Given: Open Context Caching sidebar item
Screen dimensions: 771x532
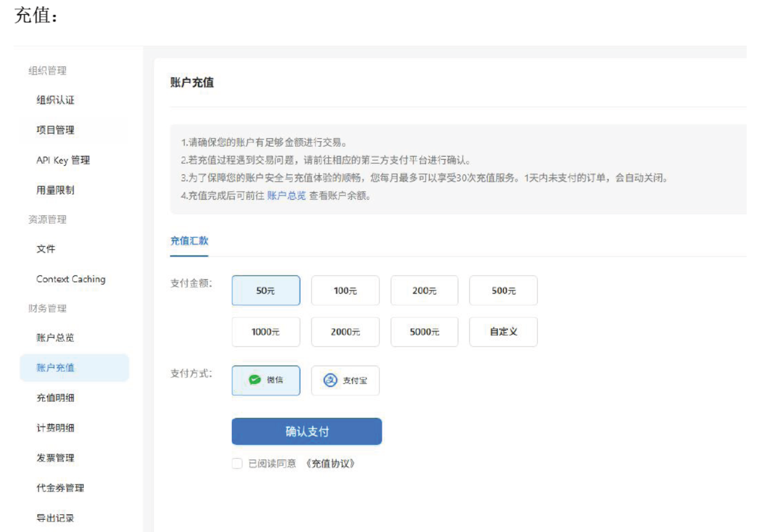Looking at the screenshot, I should coord(71,279).
